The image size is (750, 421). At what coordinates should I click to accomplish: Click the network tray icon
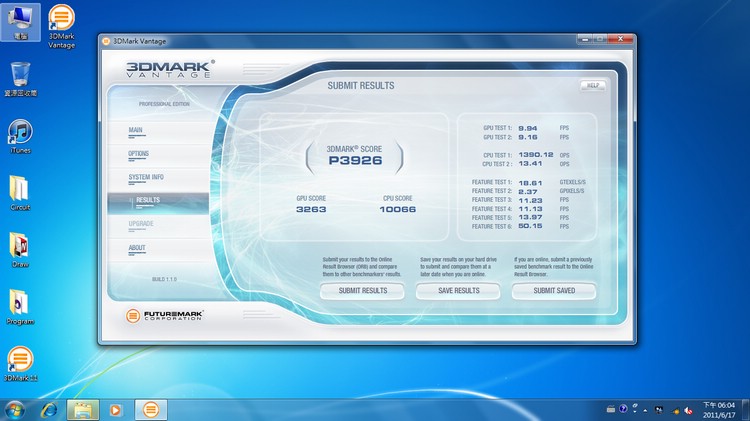(x=659, y=410)
